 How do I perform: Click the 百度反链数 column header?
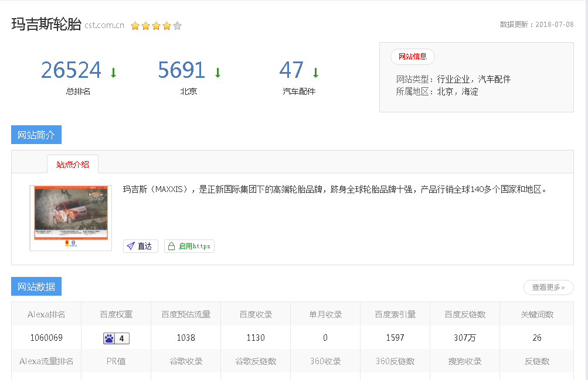tap(465, 314)
